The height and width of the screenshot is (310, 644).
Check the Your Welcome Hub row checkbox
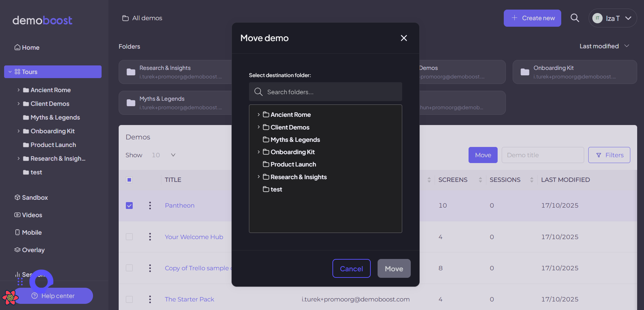[x=129, y=237]
